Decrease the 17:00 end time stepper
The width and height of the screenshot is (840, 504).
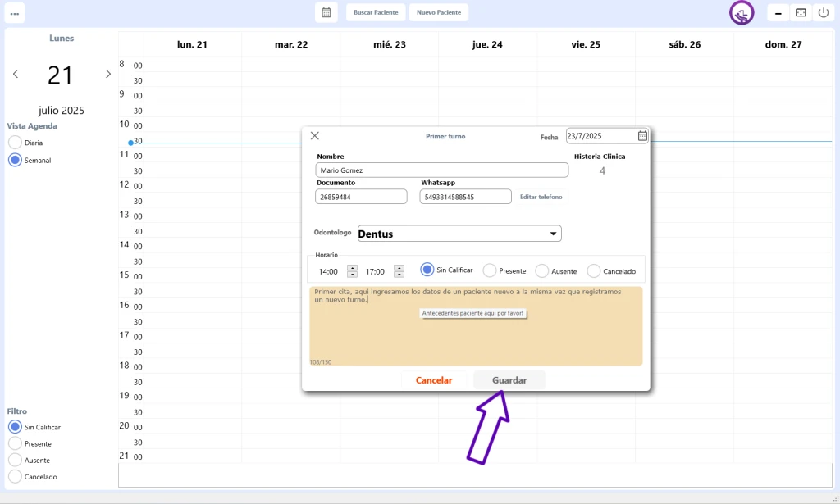[399, 275]
